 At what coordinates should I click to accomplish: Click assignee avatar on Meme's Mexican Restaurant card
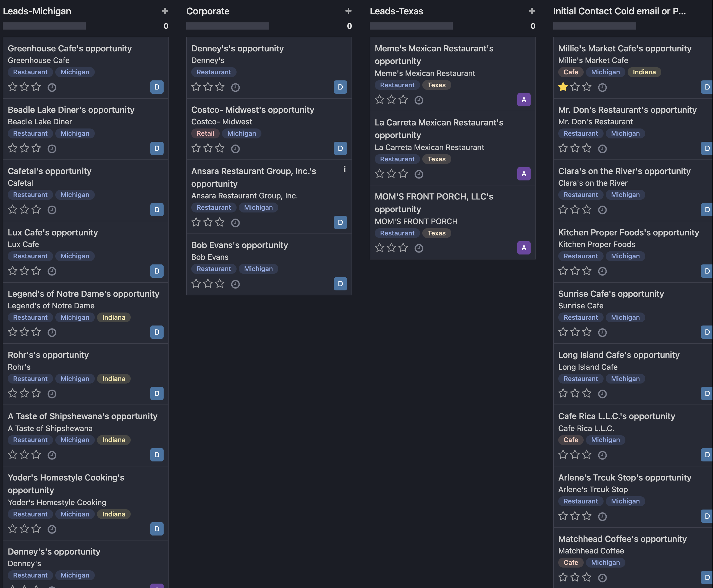coord(524,100)
